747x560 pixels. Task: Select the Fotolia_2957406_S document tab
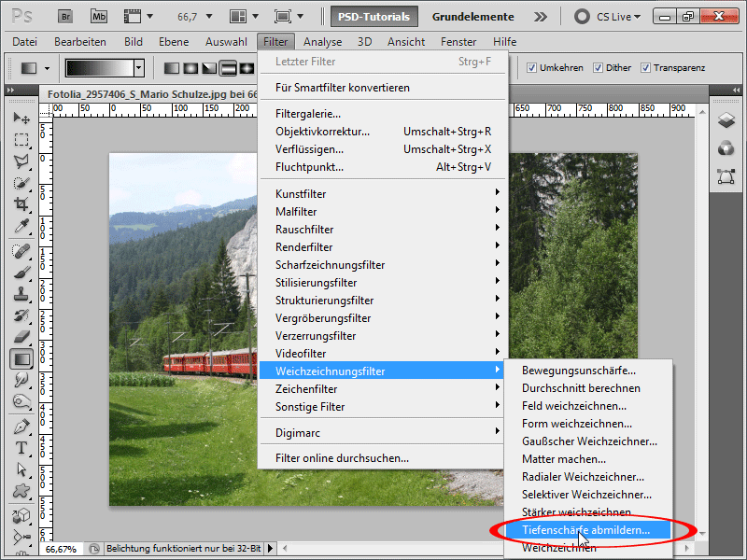click(x=152, y=94)
